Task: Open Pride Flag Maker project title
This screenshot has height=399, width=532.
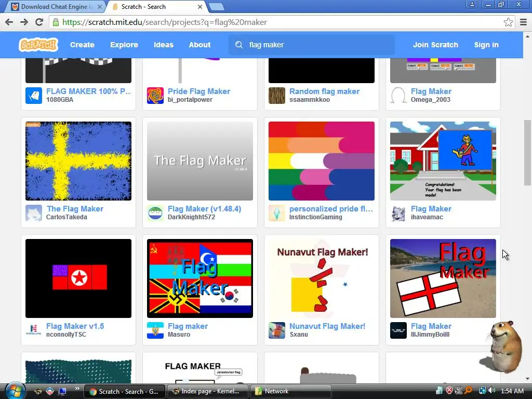Action: [x=199, y=91]
